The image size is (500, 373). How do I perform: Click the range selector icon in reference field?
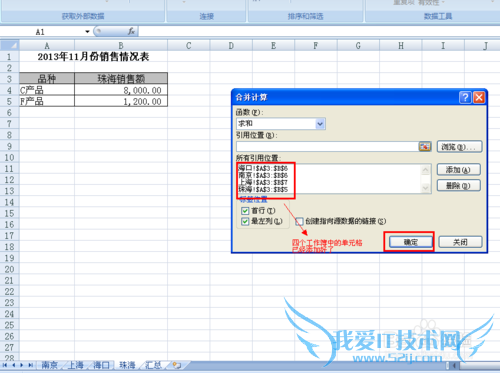[425, 146]
